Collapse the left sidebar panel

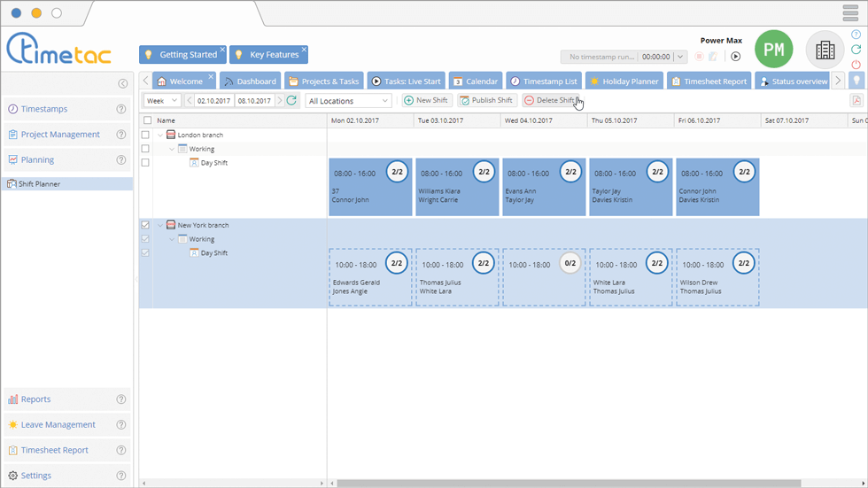point(123,83)
